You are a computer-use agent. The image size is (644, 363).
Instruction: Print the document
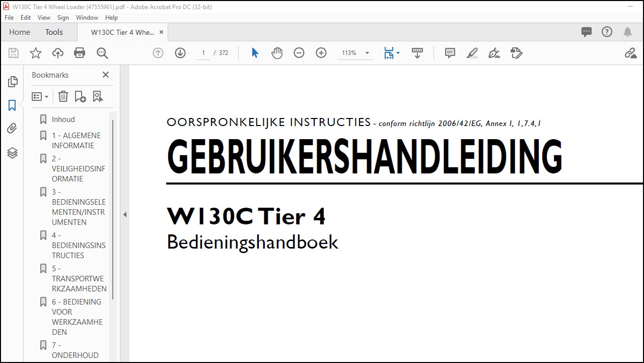pos(80,53)
